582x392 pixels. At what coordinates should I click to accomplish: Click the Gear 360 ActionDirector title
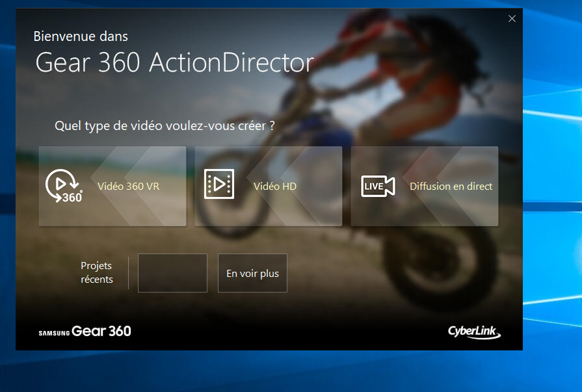[174, 62]
